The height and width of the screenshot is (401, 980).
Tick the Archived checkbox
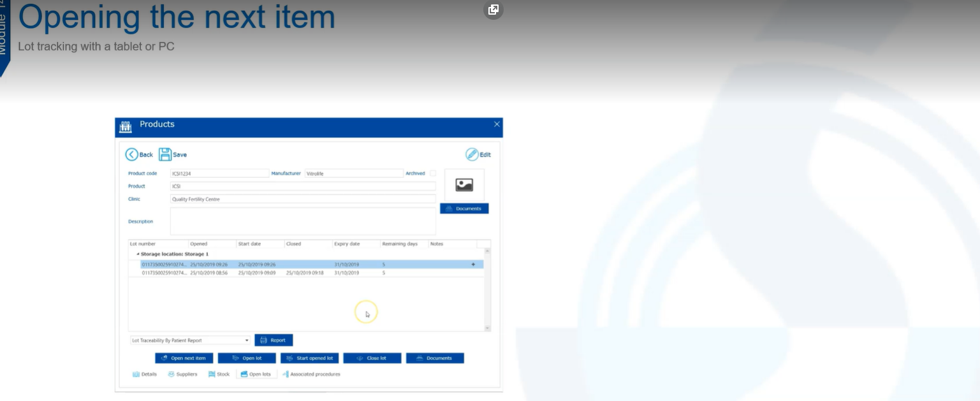433,173
